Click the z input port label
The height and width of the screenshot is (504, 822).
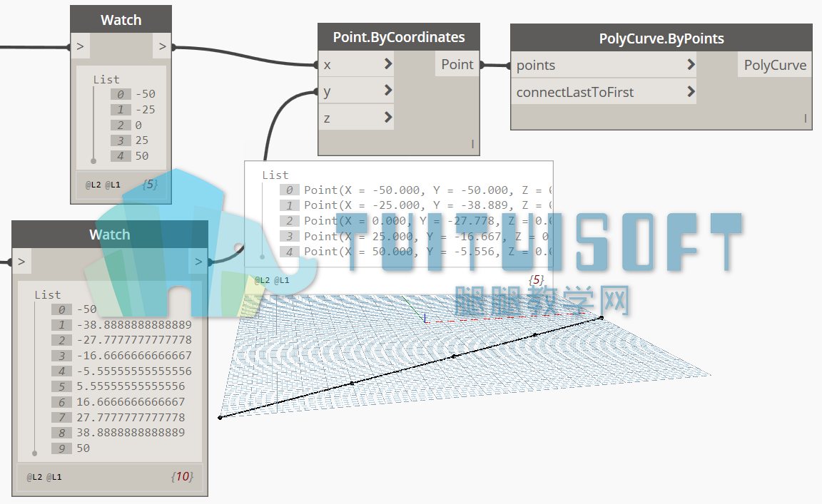[x=327, y=118]
